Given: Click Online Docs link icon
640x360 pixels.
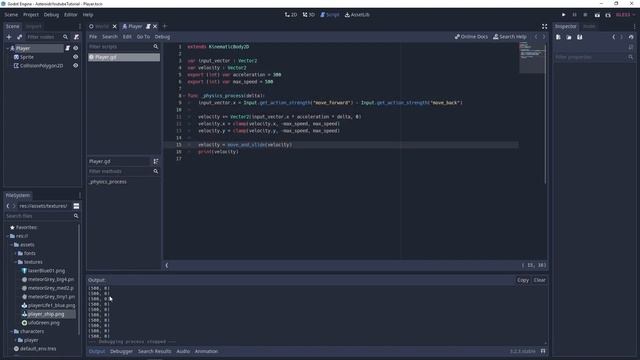Looking at the screenshot, I should coord(471,37).
